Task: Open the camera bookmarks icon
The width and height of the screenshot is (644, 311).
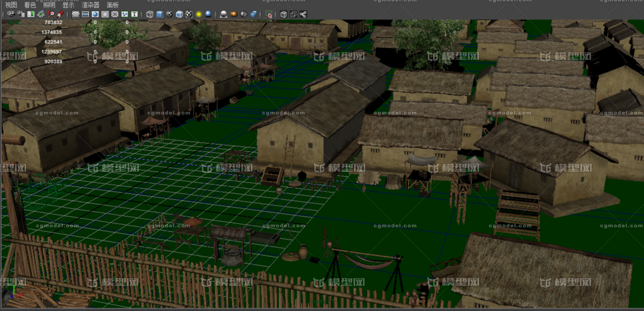Action: pyautogui.click(x=31, y=14)
